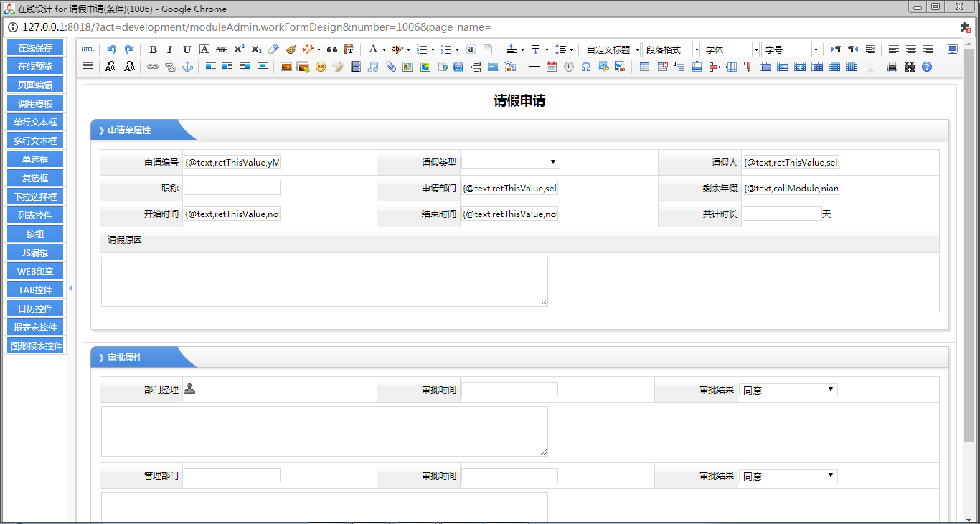Toggle bold formatting
The image size is (980, 524).
coord(153,49)
